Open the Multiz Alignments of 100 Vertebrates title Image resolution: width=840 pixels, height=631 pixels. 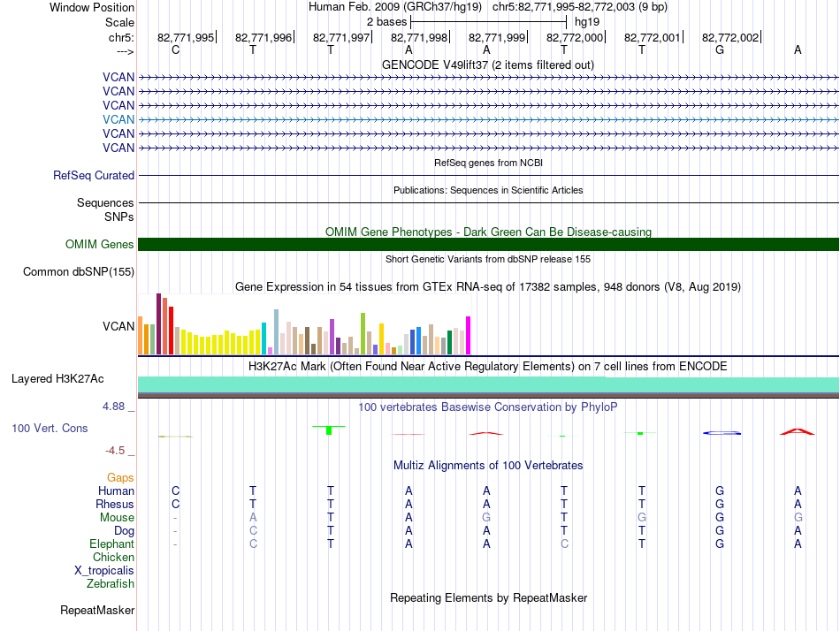tap(488, 465)
